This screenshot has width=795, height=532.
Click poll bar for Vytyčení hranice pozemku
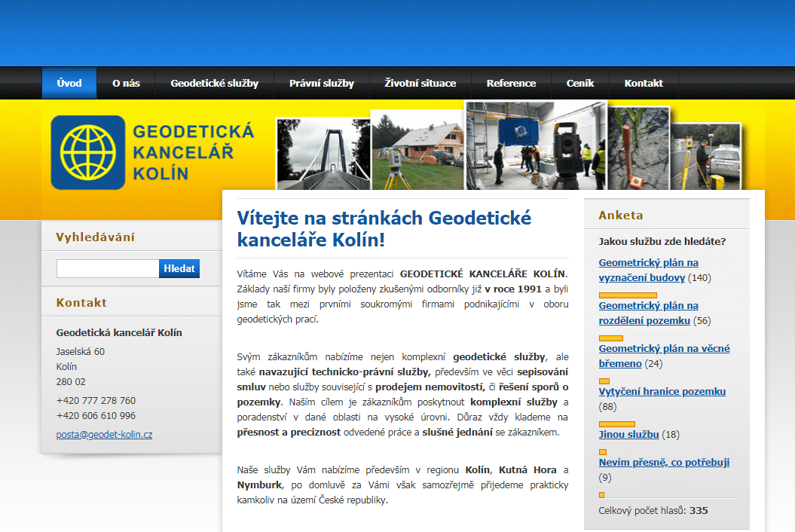point(617,424)
